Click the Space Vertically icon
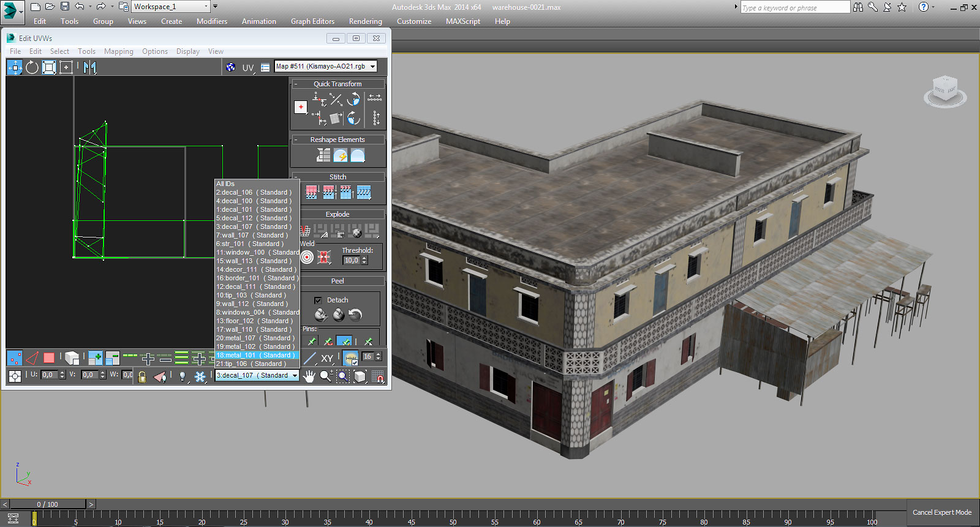Screen dimensions: 980x527 (x=376, y=118)
